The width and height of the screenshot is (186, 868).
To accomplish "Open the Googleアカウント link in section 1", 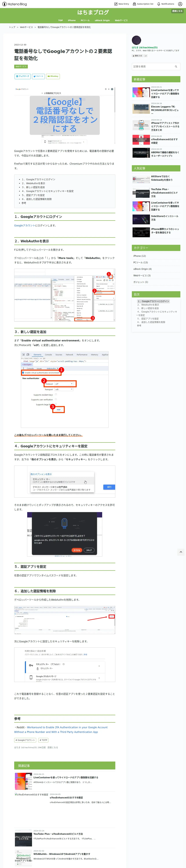I will [x=25, y=225].
